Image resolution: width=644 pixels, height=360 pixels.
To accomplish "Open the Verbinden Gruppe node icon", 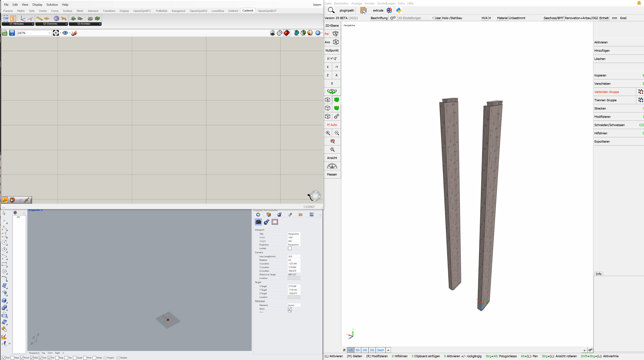I will tap(641, 92).
